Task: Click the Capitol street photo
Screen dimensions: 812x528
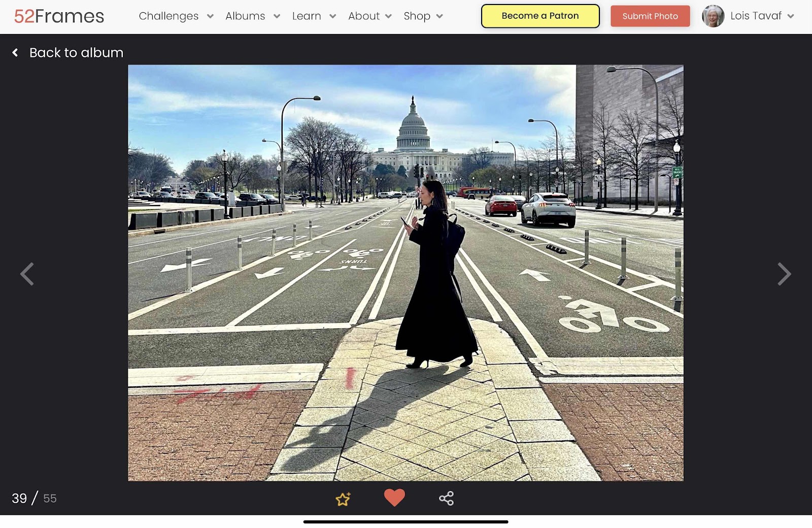Action: coord(405,273)
